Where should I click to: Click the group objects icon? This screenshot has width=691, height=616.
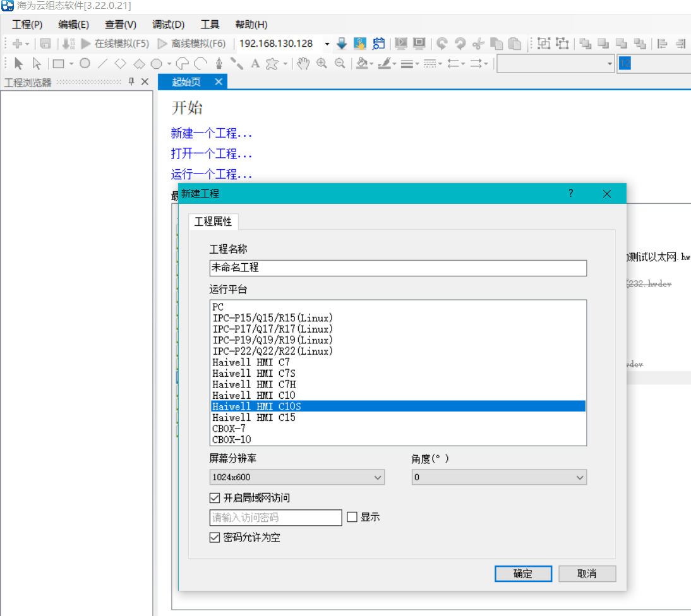click(x=544, y=44)
